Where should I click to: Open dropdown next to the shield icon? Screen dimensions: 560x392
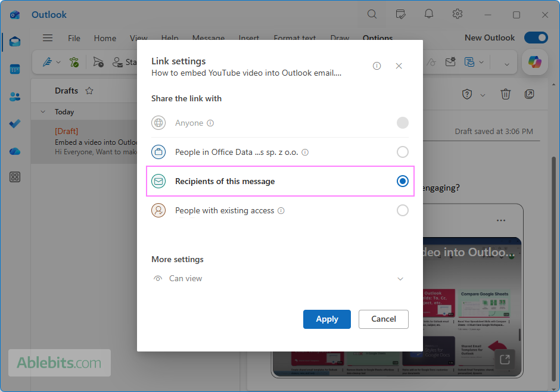click(483, 95)
